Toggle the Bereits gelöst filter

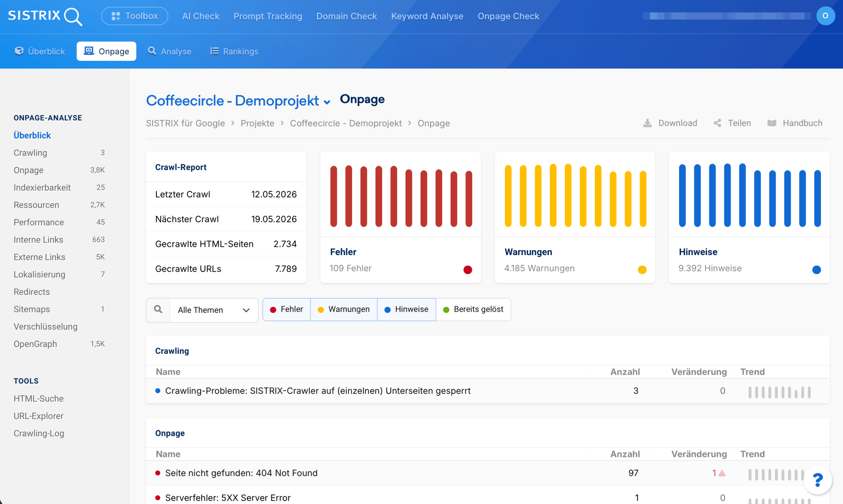pyautogui.click(x=474, y=309)
